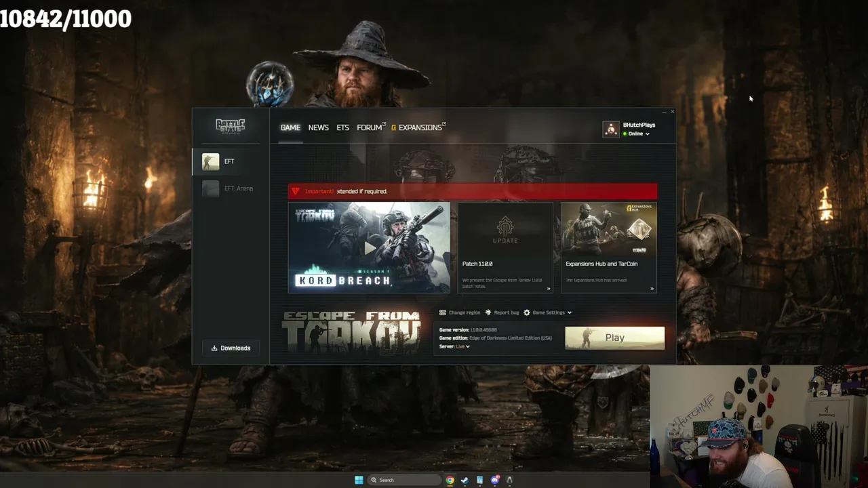The width and height of the screenshot is (868, 488).
Task: Expand the Online status dropdown
Action: pyautogui.click(x=647, y=134)
